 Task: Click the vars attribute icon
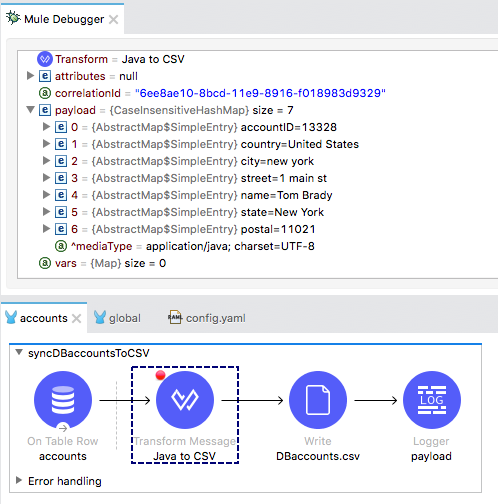pyautogui.click(x=45, y=263)
